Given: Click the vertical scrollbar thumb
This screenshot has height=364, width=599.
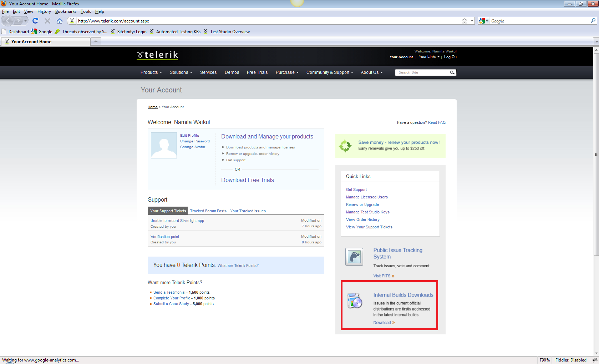Looking at the screenshot, I should click(596, 154).
